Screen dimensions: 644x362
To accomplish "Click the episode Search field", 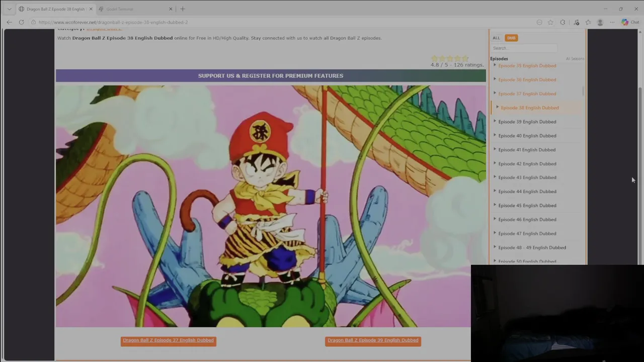I will (x=524, y=48).
